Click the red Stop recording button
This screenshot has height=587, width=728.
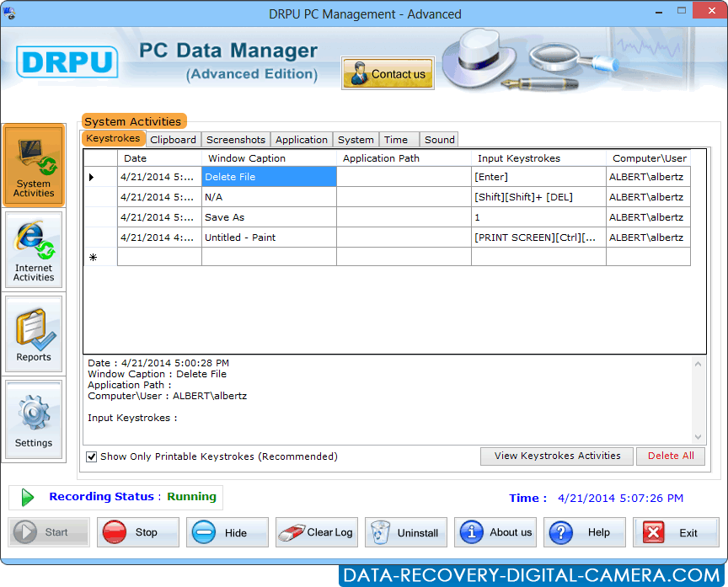click(x=138, y=532)
